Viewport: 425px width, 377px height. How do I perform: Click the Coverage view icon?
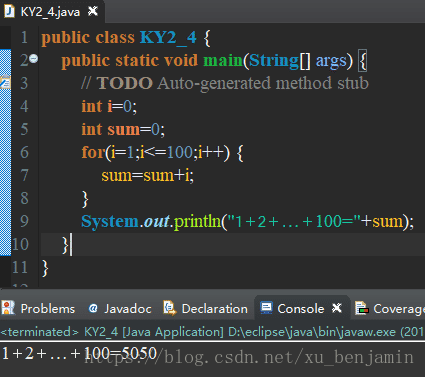point(362,308)
